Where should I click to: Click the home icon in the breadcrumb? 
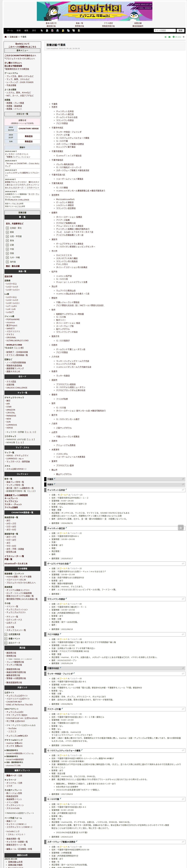(x=5, y=37)
